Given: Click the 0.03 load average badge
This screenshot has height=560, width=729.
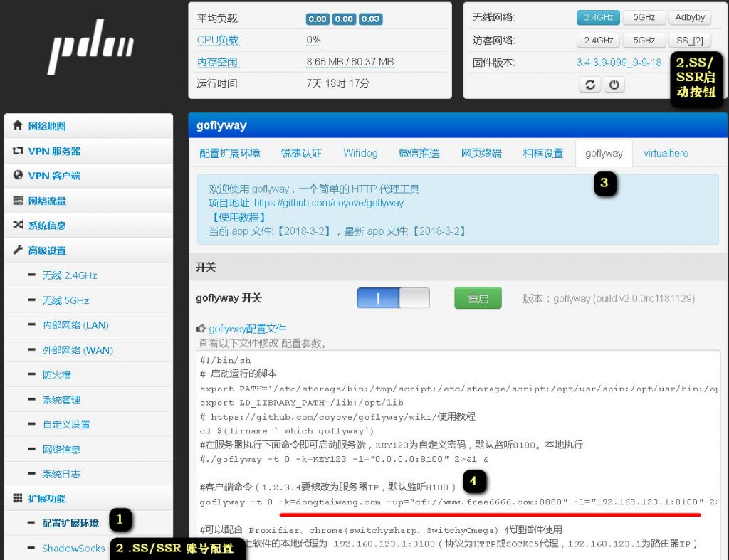Looking at the screenshot, I should point(370,19).
